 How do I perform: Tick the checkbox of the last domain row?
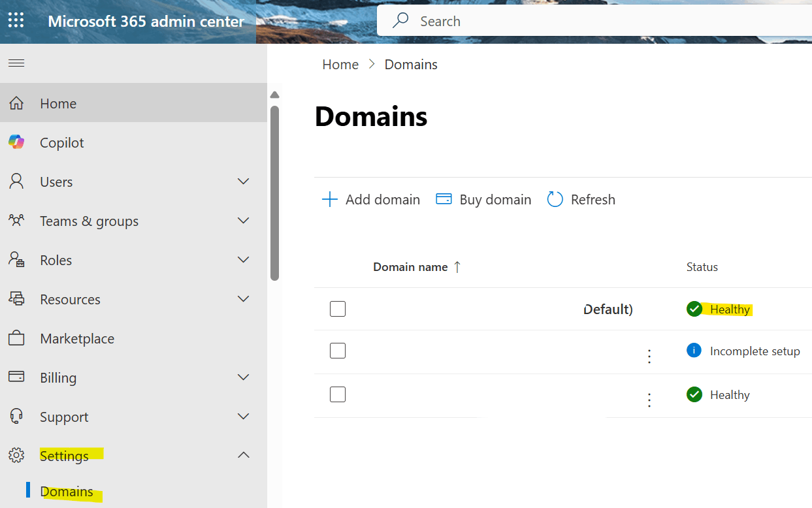(338, 394)
